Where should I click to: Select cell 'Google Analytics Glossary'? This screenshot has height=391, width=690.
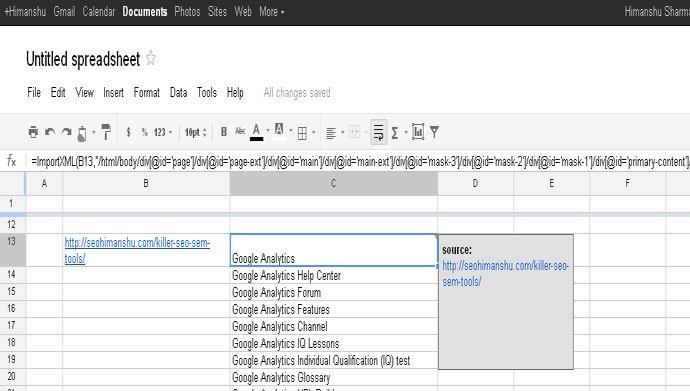(334, 377)
